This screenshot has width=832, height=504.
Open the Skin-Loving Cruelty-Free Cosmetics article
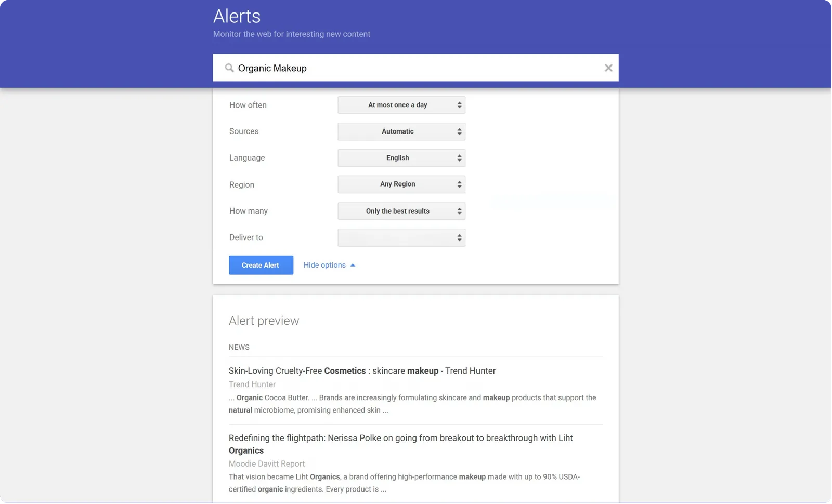tap(362, 371)
